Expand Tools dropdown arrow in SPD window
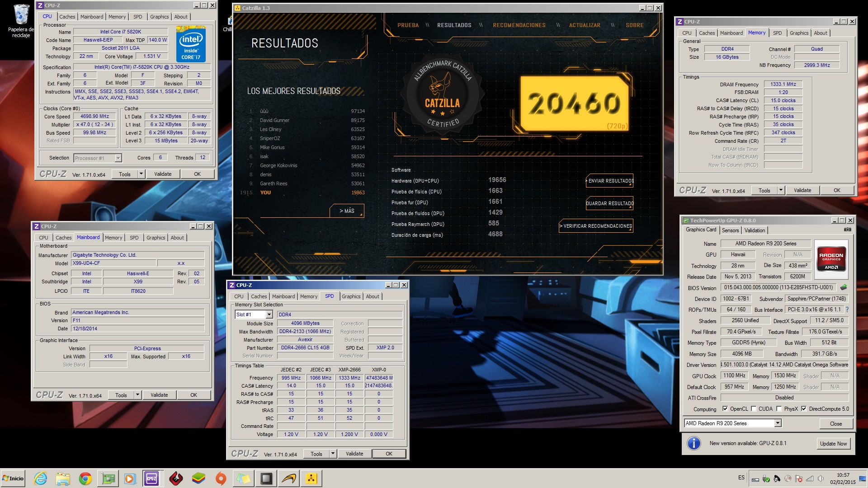Viewport: 868px width, 488px height. 333,454
